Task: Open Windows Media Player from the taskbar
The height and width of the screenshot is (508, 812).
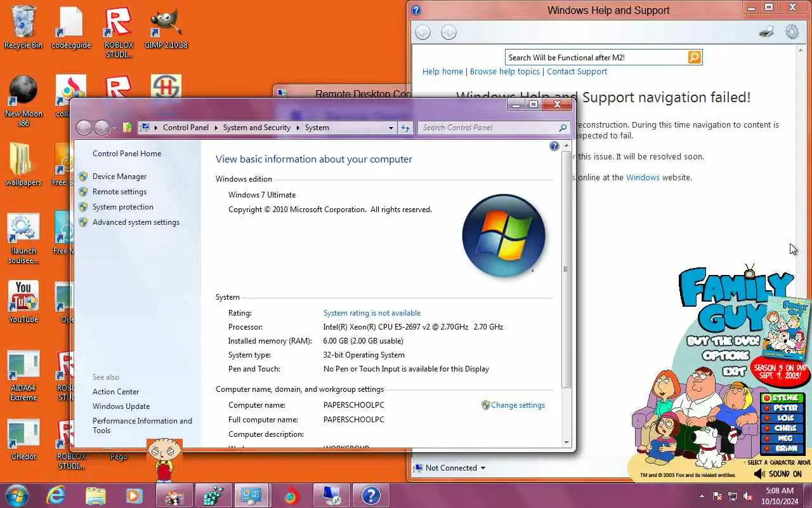Action: click(134, 495)
